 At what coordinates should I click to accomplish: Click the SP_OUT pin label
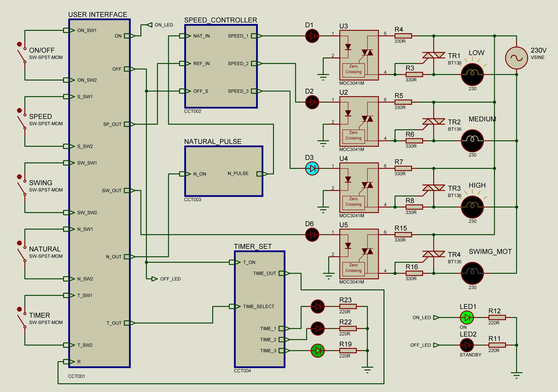click(112, 124)
